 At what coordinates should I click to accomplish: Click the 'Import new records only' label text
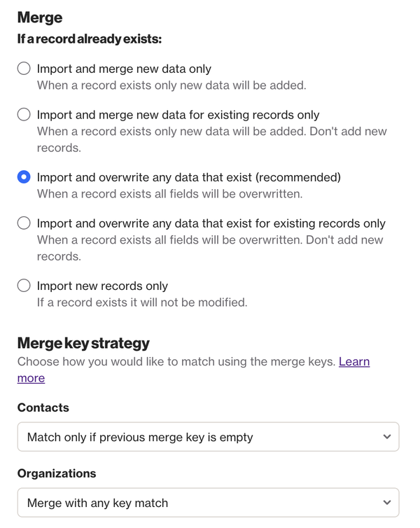click(x=102, y=286)
